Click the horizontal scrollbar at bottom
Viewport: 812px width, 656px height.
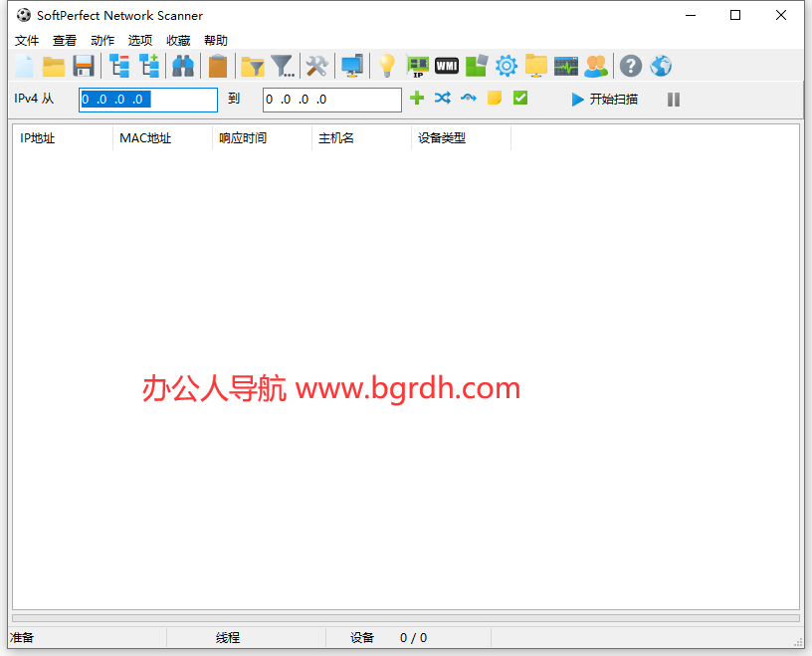[x=406, y=618]
